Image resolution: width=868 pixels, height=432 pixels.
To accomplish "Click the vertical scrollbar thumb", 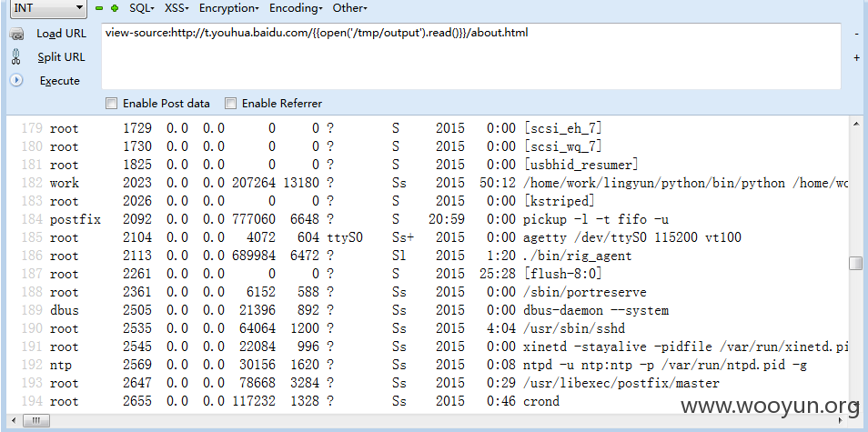I will tap(856, 264).
